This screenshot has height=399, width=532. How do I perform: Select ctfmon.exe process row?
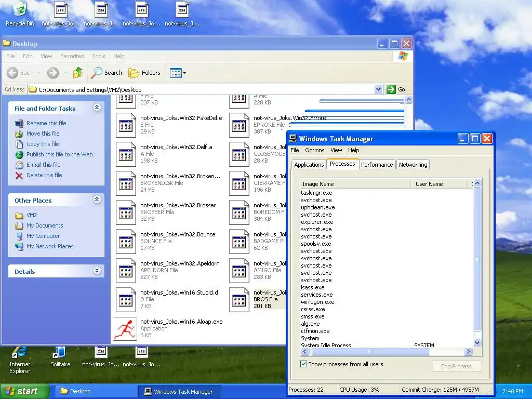coord(387,331)
